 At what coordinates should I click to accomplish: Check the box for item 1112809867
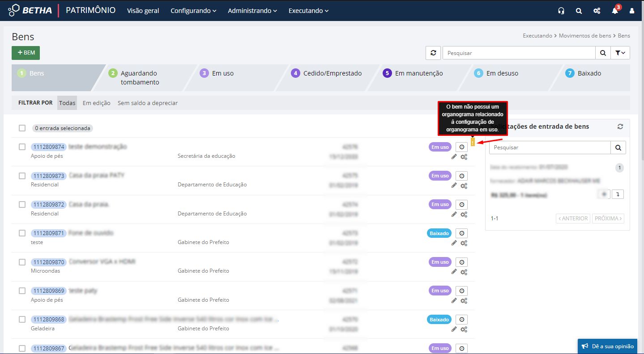22,348
